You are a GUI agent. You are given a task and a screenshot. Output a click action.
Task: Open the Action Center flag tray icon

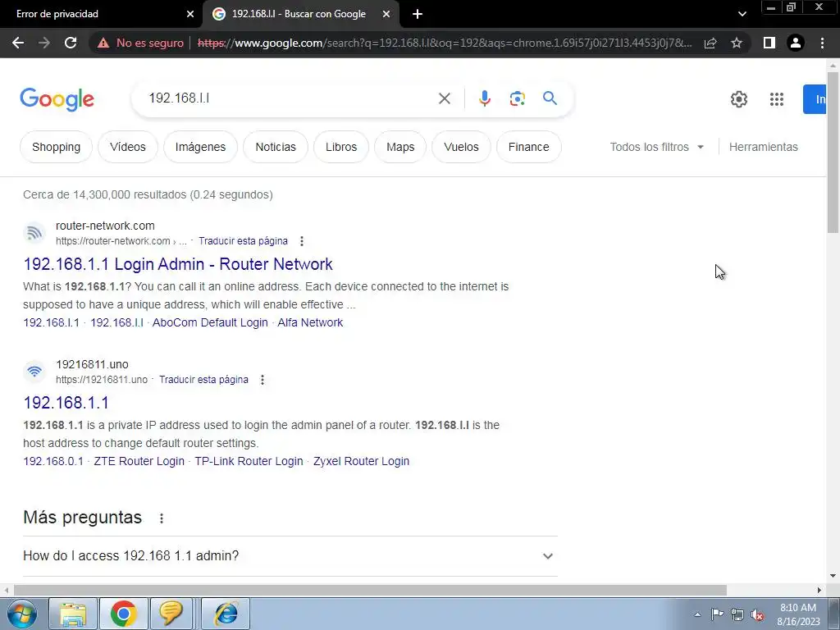pos(717,614)
